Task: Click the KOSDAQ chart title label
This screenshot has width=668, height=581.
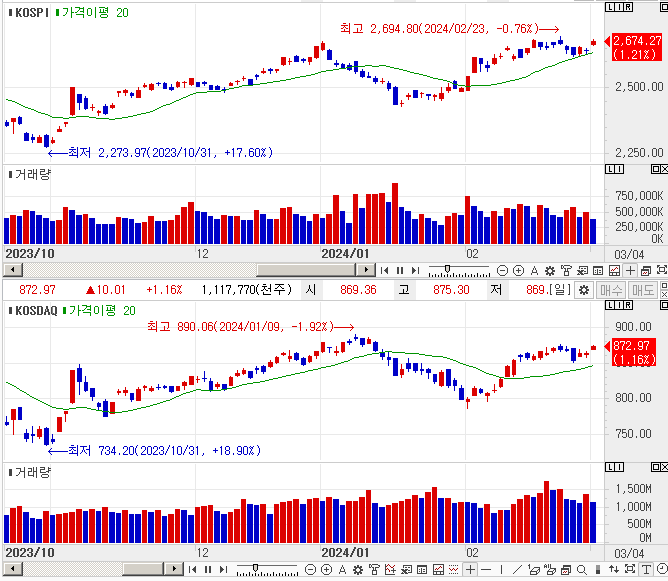Action: pos(36,311)
